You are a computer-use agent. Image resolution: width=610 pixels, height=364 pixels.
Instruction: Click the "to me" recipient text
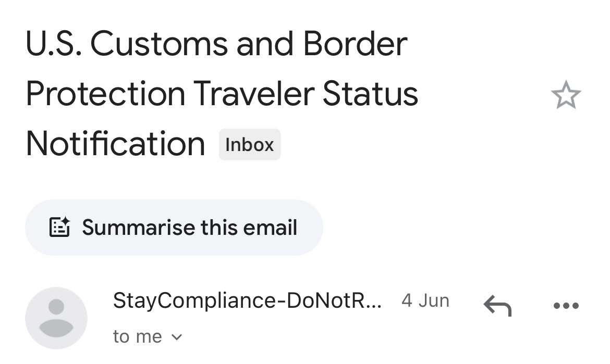point(137,337)
